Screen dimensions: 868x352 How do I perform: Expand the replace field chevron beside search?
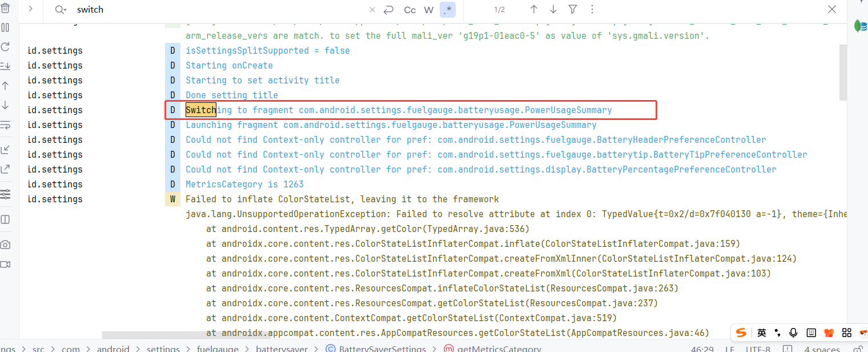[30, 9]
